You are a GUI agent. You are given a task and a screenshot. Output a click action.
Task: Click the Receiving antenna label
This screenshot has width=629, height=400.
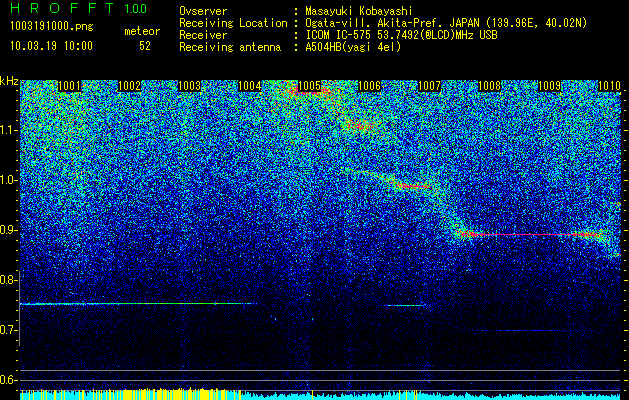pos(230,47)
